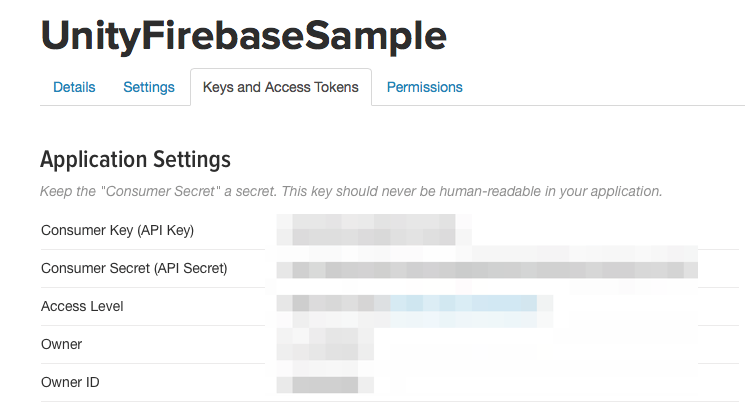Open the blue link beside Access Level
Viewport: 745px width, 405px height.
point(462,304)
